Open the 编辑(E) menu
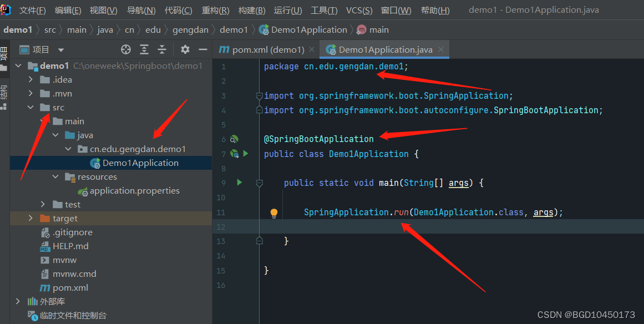Screen dimensions: 644x324 [68, 11]
